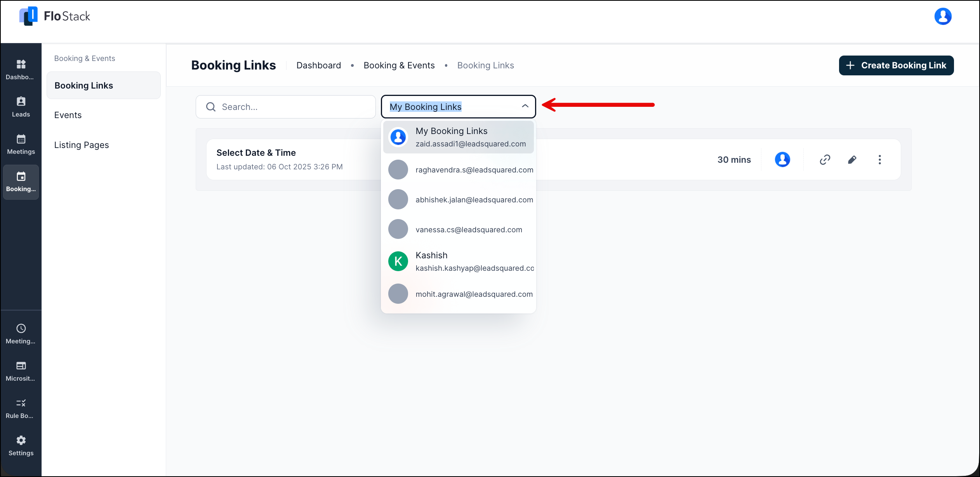Click the 30 mins duration label

(734, 160)
